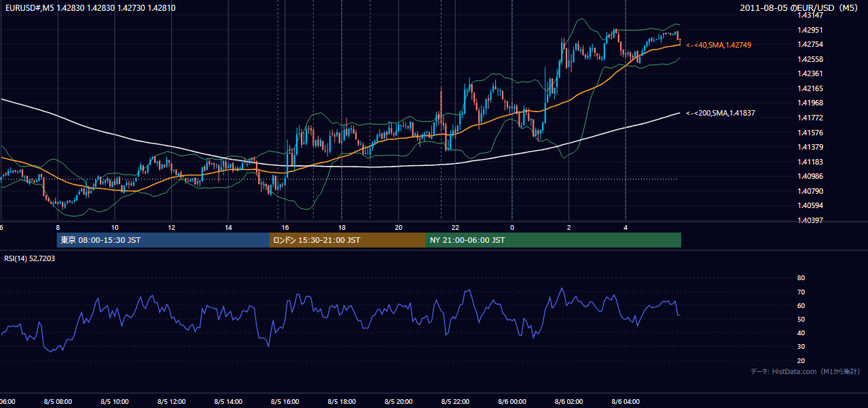The width and height of the screenshot is (868, 408).
Task: Click the 40 SMA label showing 1.42749
Action: click(719, 45)
